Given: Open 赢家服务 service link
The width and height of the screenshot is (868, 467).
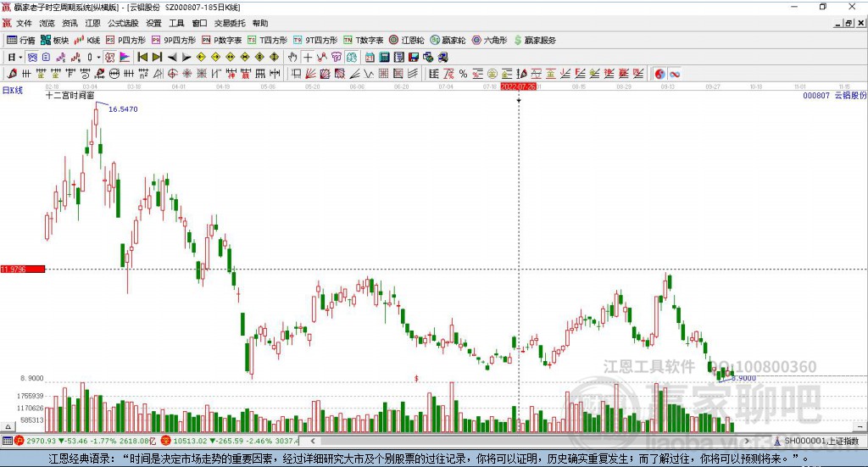Looking at the screenshot, I should (x=535, y=41).
